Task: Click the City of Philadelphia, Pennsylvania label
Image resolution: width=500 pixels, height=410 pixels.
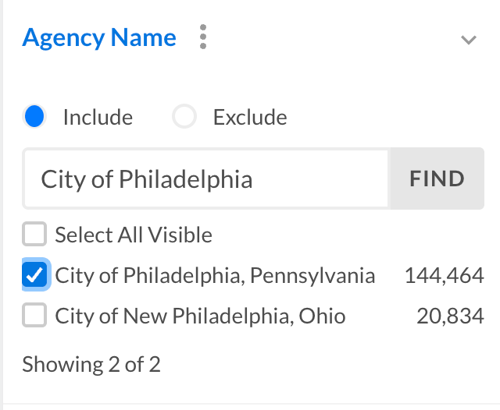Action: click(x=215, y=276)
